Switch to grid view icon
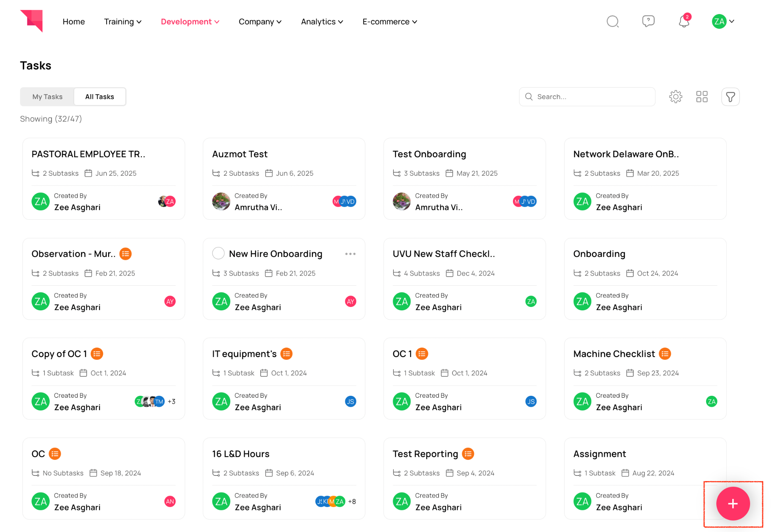This screenshot has width=777, height=532. (702, 97)
